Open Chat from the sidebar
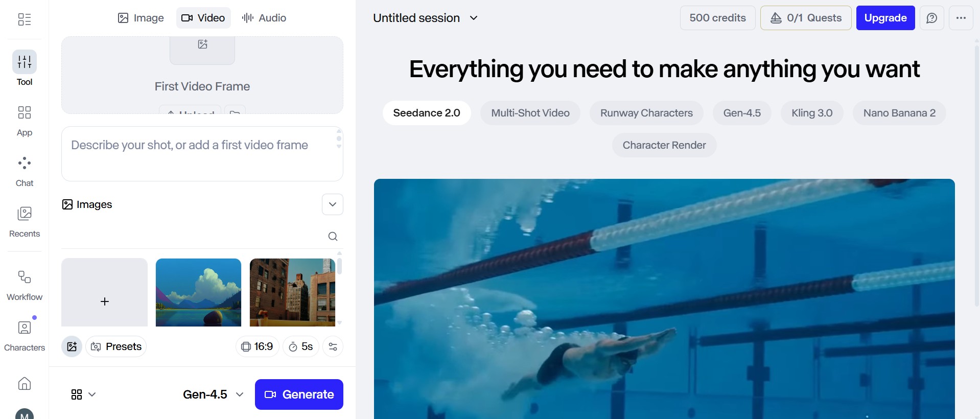The width and height of the screenshot is (980, 419). (x=25, y=164)
